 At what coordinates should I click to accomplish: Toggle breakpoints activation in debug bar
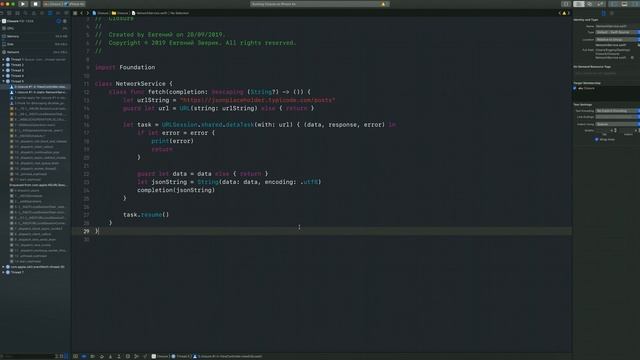(84, 356)
